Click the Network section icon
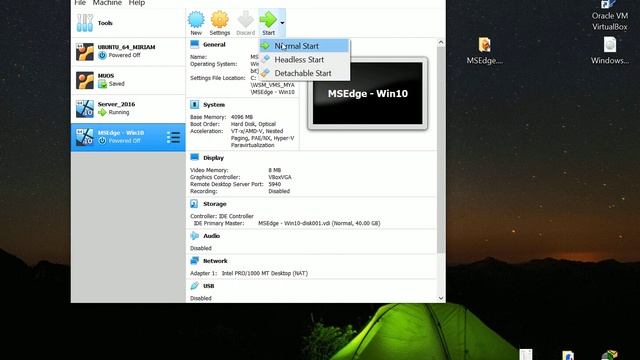 click(194, 260)
